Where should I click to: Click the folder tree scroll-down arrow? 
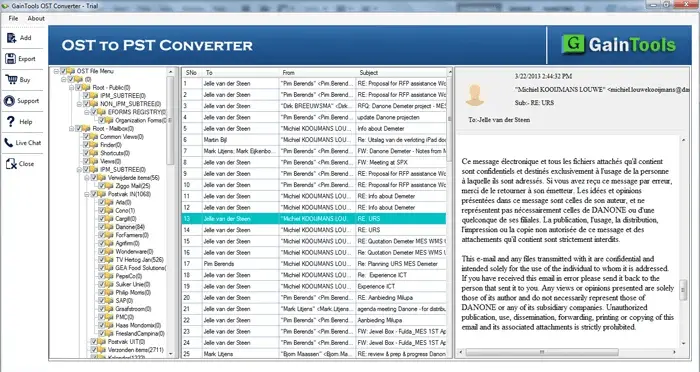(x=170, y=353)
